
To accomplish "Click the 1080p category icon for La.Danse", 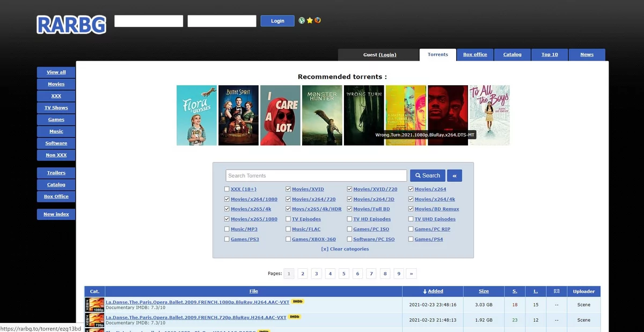I will pyautogui.click(x=94, y=305).
